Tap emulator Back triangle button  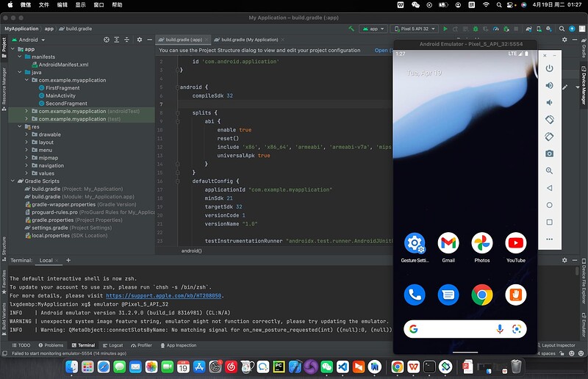[x=549, y=188]
